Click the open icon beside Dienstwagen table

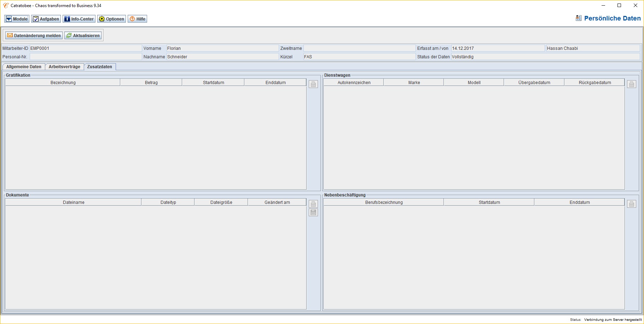(x=631, y=84)
